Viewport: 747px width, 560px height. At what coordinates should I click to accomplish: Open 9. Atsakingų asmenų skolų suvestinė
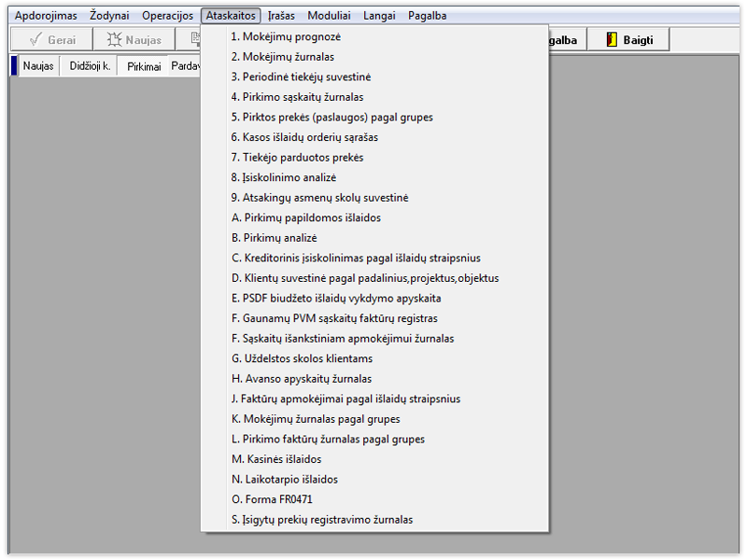click(x=374, y=198)
